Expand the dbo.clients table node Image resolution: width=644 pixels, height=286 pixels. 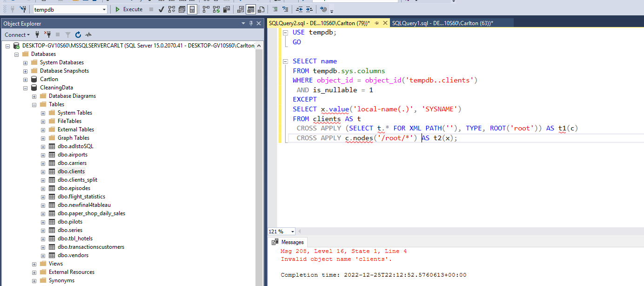pyautogui.click(x=43, y=171)
